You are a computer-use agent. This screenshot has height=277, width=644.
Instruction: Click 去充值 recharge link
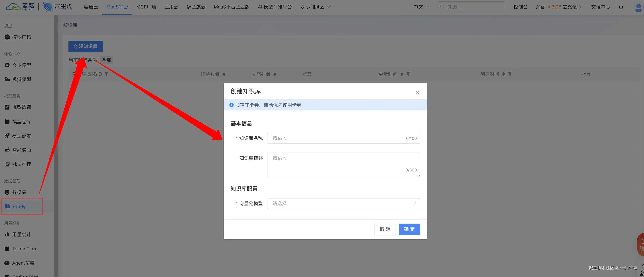pyautogui.click(x=572, y=7)
